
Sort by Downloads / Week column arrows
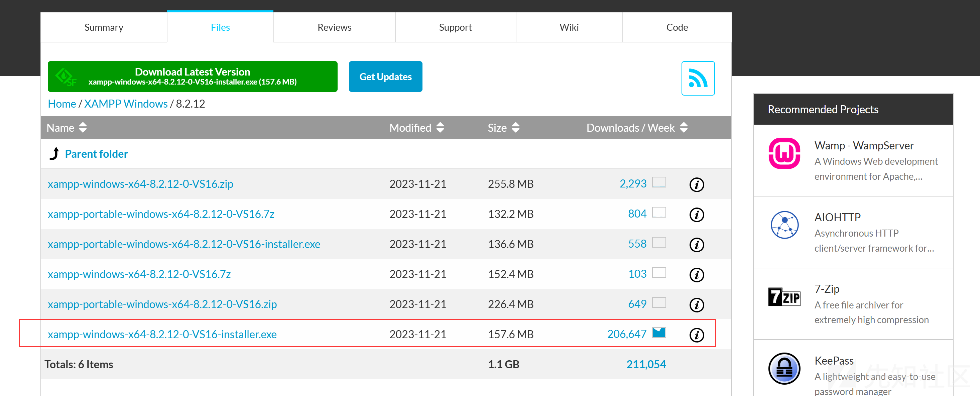pyautogui.click(x=683, y=128)
